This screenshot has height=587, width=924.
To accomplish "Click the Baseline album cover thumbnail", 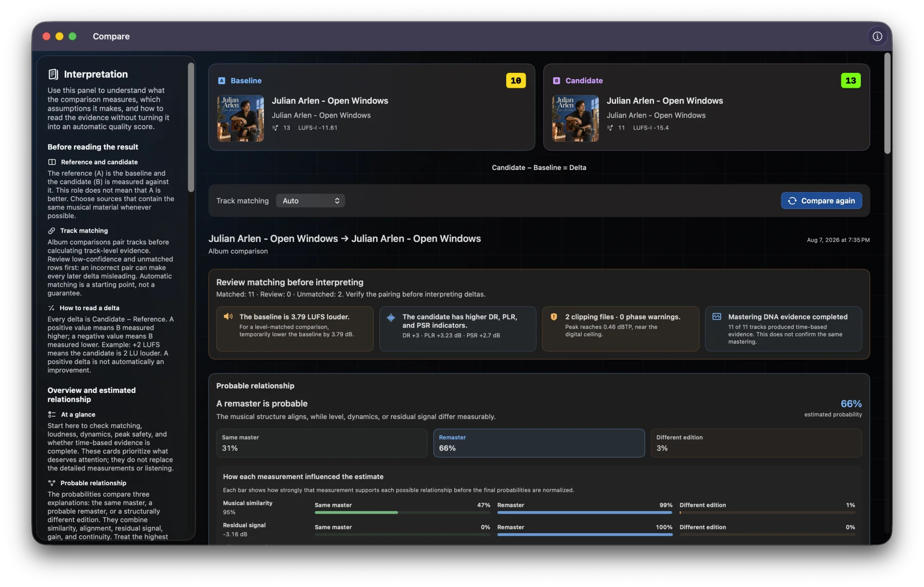I will (241, 118).
